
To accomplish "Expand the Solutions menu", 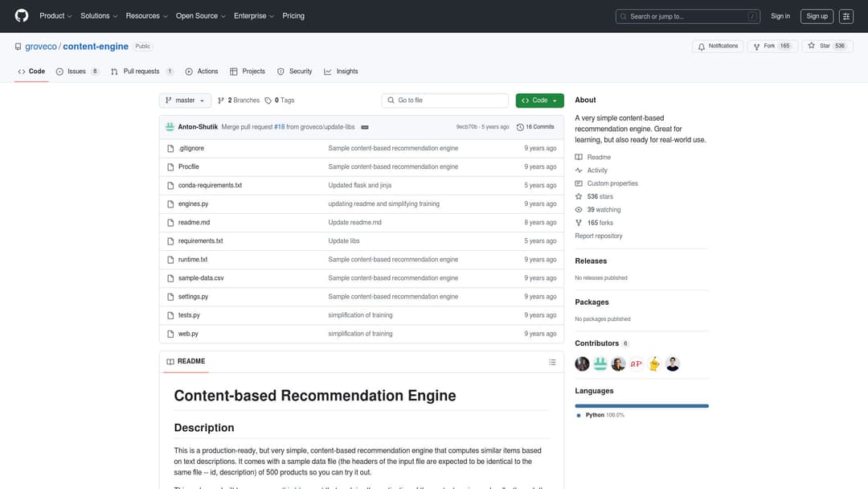I will click(x=99, y=16).
